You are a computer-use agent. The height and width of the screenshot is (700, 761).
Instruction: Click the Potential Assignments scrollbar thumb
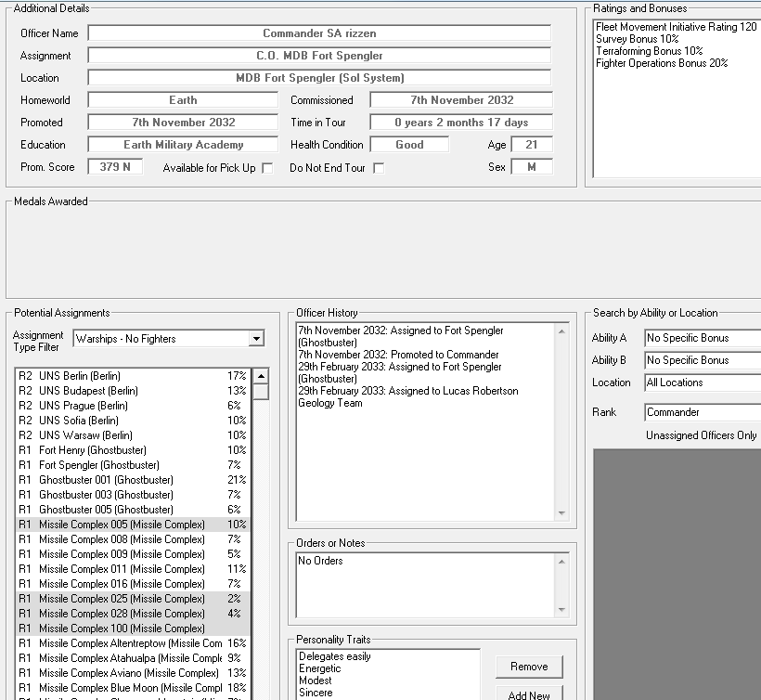(x=261, y=391)
